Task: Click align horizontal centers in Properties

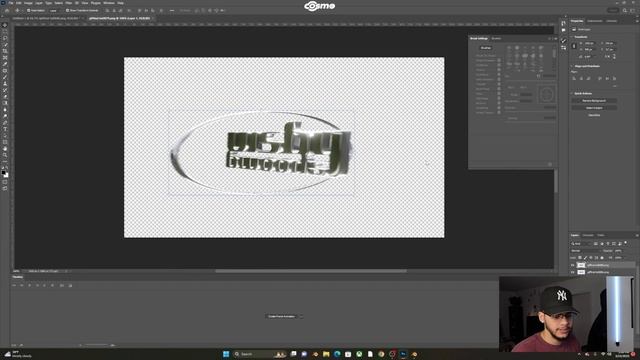Action: 581,78
